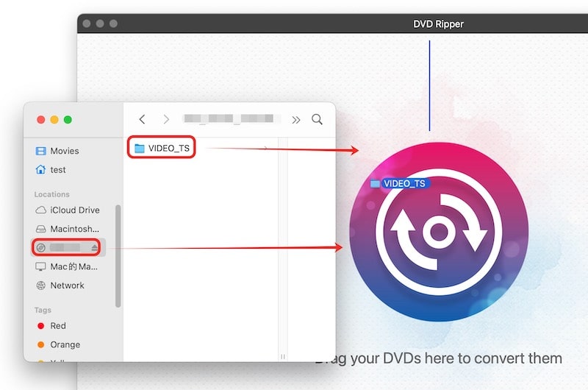Click the Finder sidebar scrollbar
Image resolution: width=588 pixels, height=390 pixels.
[118, 256]
